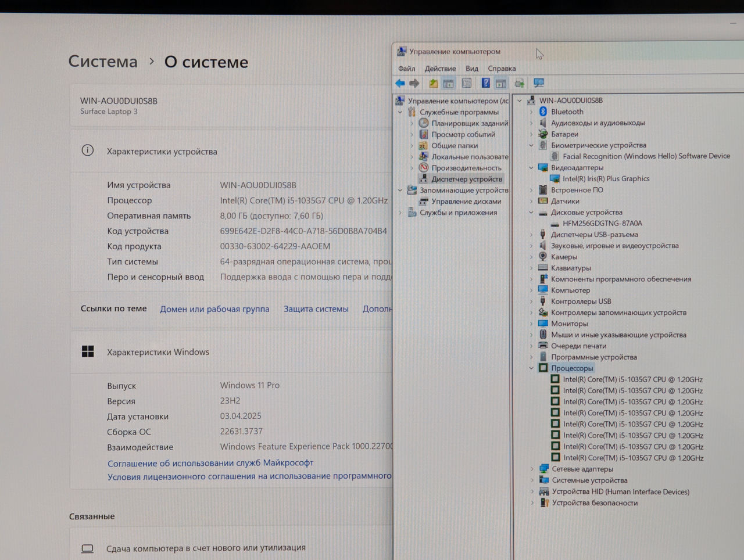The width and height of the screenshot is (744, 560).
Task: Collapse the Биометрические устройства node
Action: point(531,145)
